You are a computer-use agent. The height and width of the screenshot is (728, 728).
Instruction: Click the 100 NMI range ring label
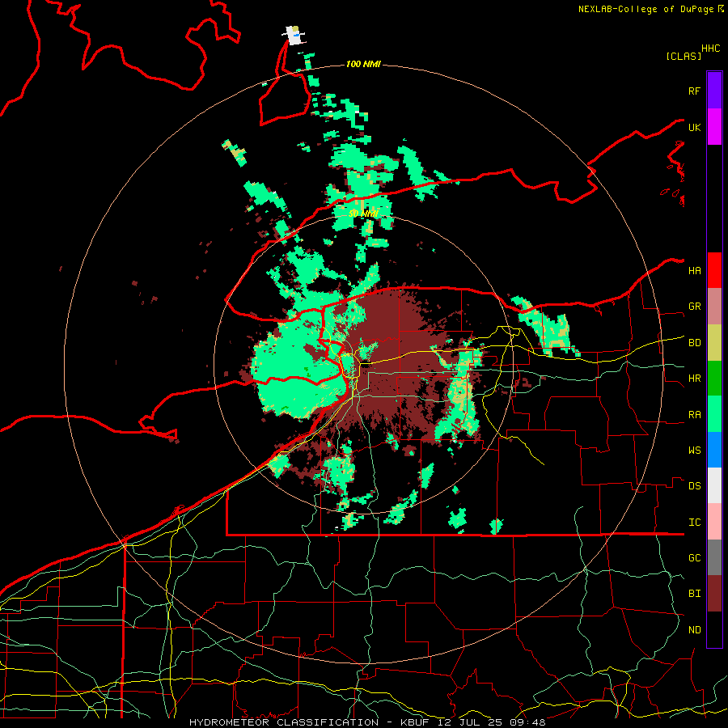click(363, 64)
